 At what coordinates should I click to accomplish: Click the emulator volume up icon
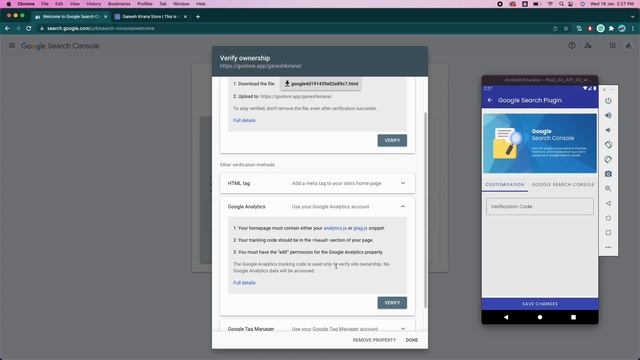pyautogui.click(x=608, y=116)
